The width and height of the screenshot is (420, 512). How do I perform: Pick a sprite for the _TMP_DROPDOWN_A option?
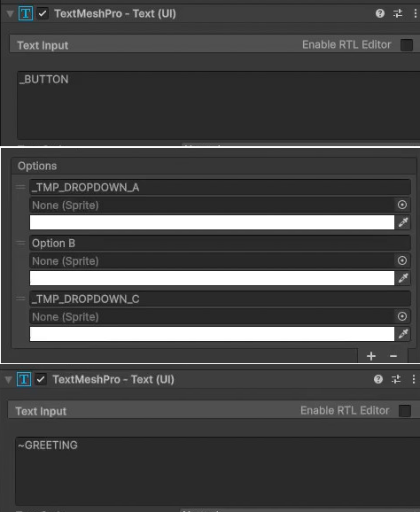(x=402, y=205)
